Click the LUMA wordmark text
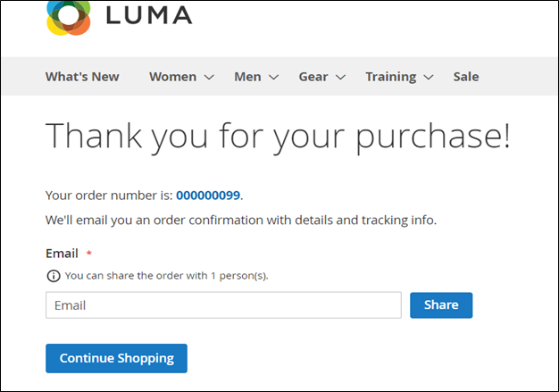This screenshot has height=392, width=559. [148, 15]
